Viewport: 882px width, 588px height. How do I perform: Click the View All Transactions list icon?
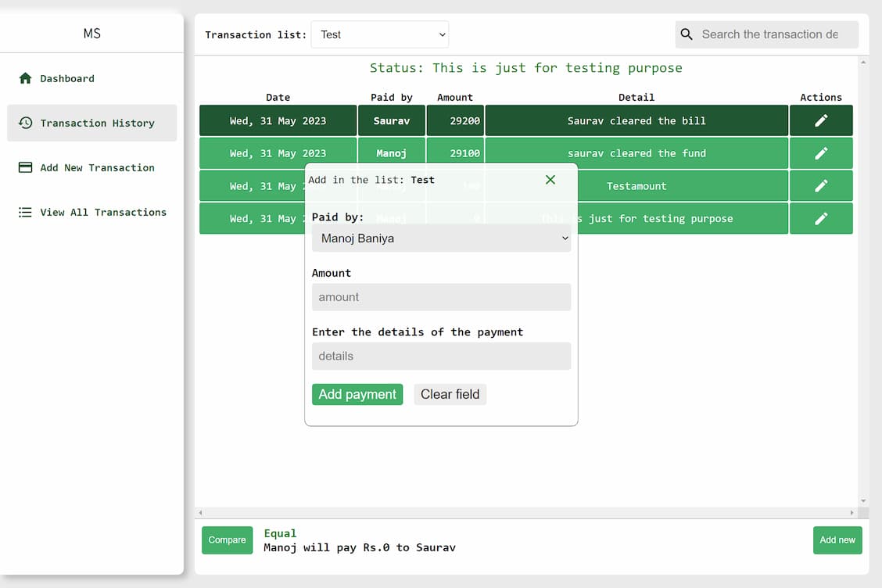point(25,212)
